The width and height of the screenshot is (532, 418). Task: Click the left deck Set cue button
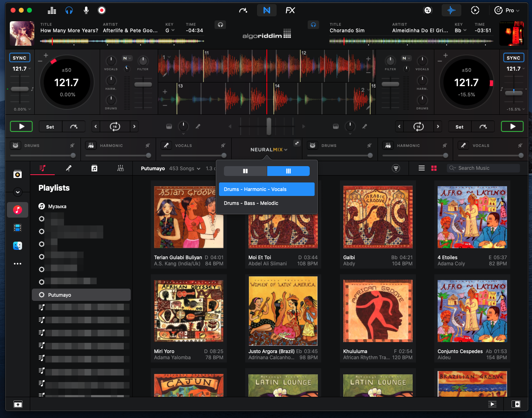click(50, 127)
